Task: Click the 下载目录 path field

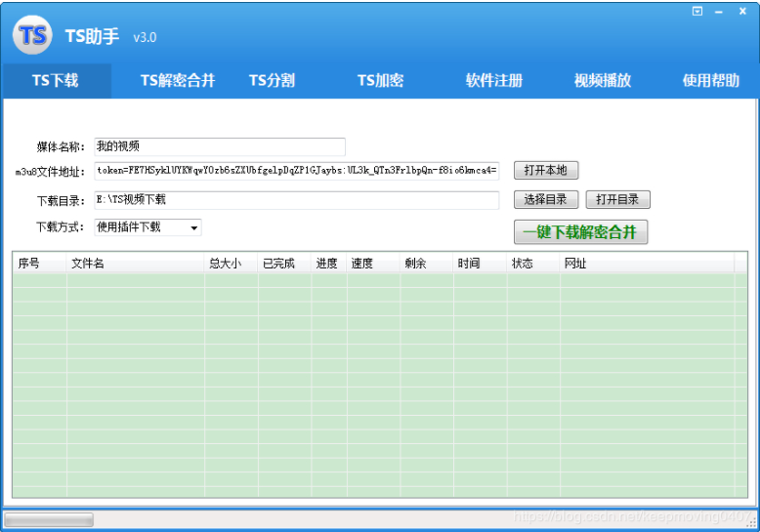Action: [x=296, y=200]
